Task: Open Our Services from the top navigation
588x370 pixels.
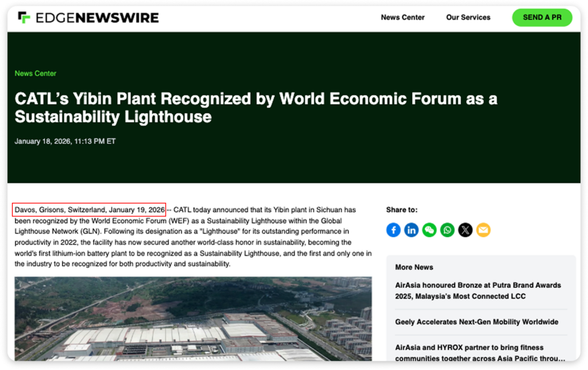Action: click(468, 18)
